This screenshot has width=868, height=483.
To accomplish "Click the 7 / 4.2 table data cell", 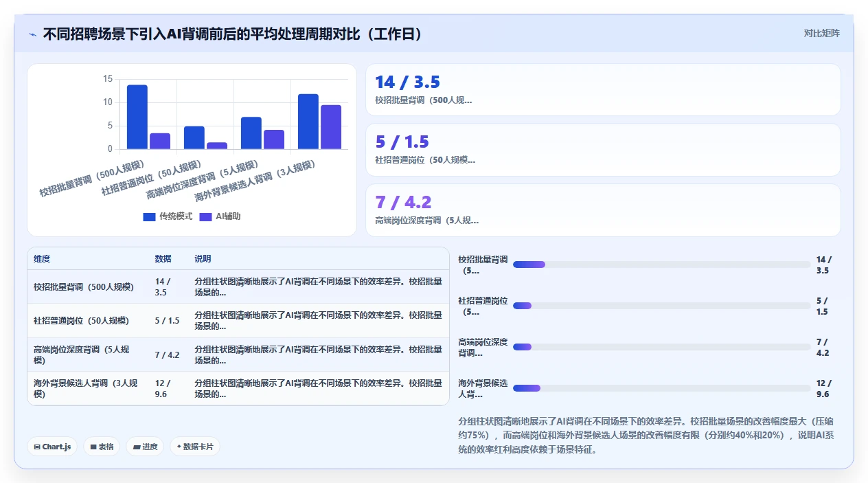I will point(169,355).
